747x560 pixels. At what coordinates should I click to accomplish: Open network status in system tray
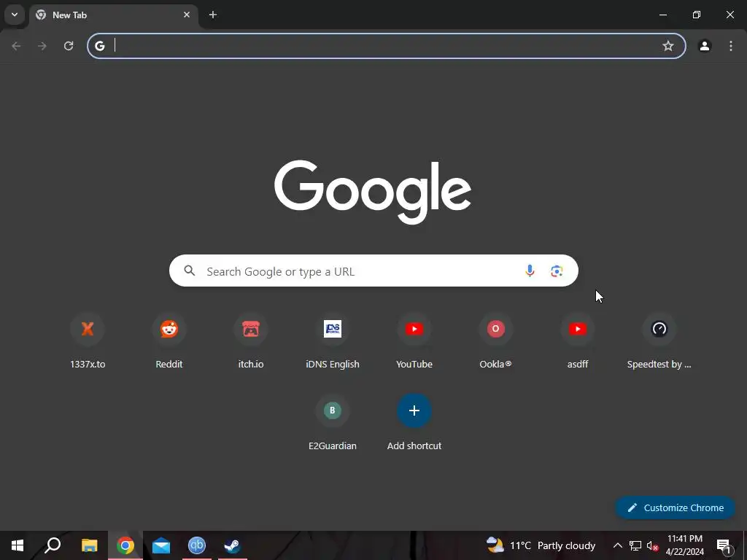pyautogui.click(x=635, y=545)
